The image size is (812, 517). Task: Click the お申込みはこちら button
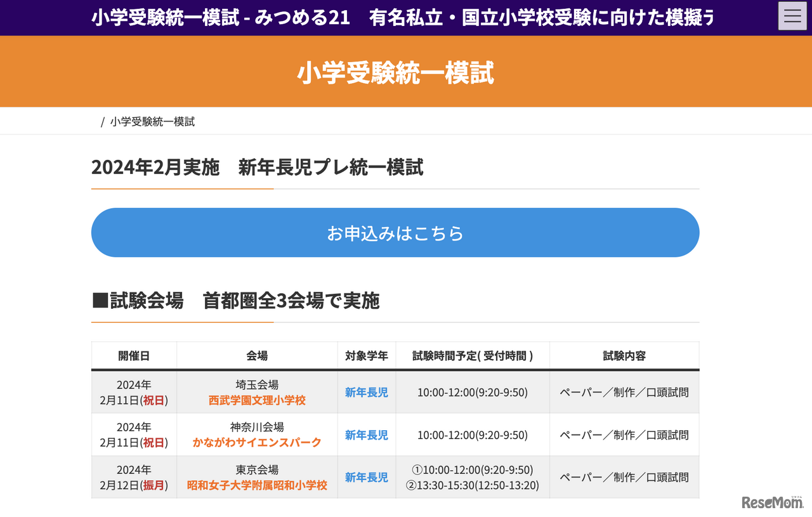click(x=395, y=233)
